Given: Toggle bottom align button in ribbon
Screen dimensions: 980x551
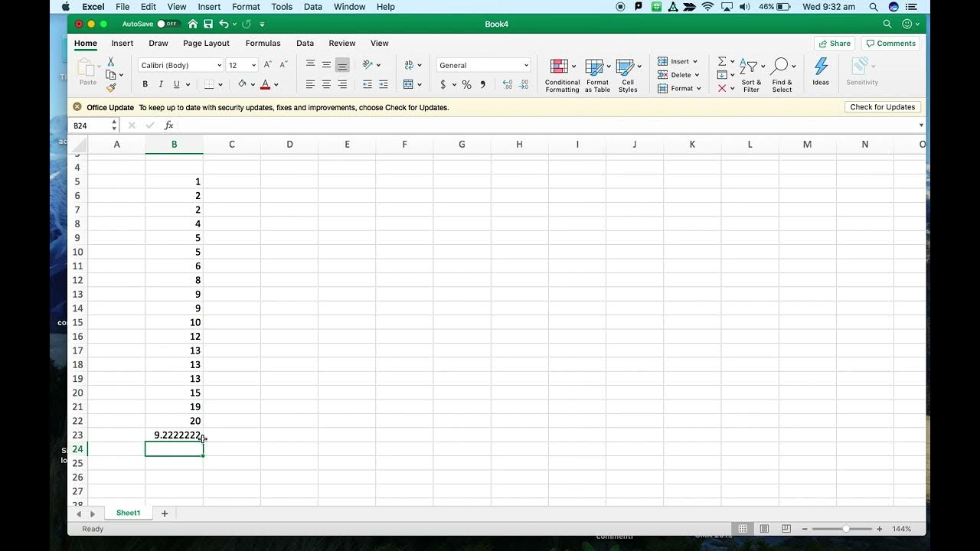Looking at the screenshot, I should click(342, 65).
